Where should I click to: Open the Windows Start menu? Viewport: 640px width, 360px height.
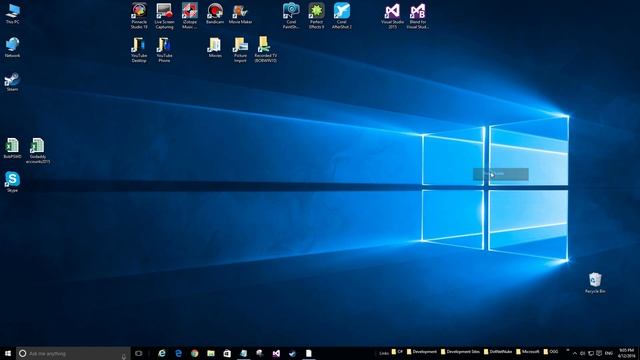pyautogui.click(x=8, y=353)
